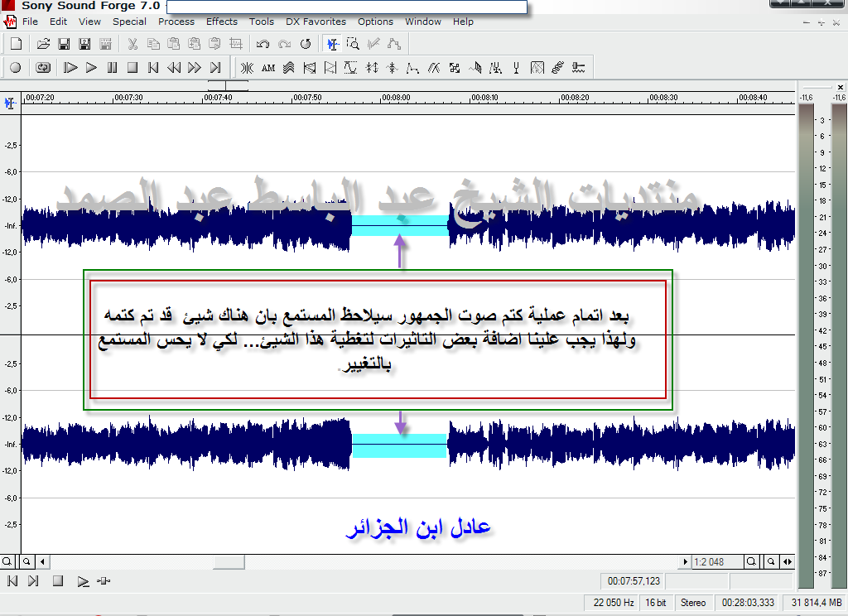Toggle Loop Playback in the transport bar
848x616 pixels.
click(x=43, y=68)
